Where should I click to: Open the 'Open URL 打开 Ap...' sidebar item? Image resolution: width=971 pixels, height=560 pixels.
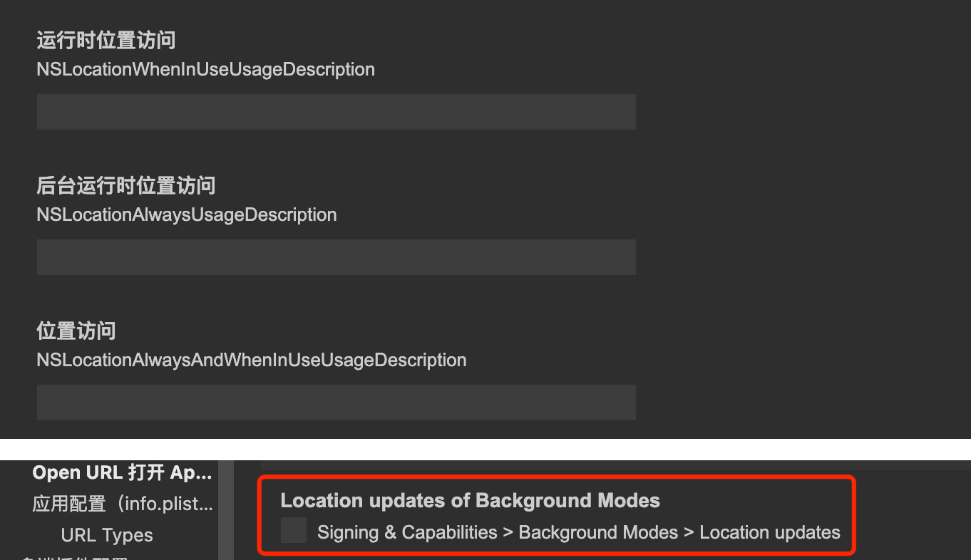122,472
